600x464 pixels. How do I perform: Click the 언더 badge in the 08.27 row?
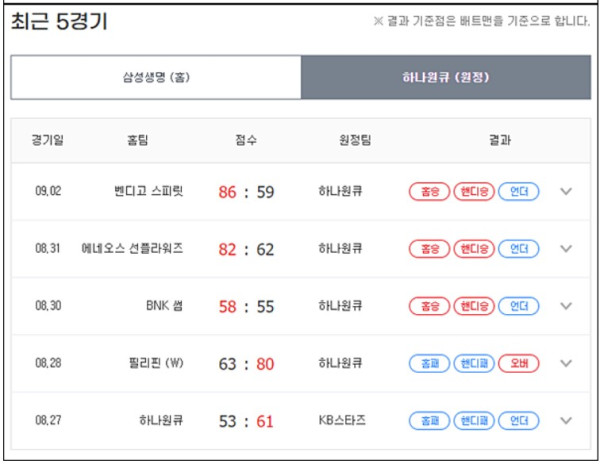[518, 420]
